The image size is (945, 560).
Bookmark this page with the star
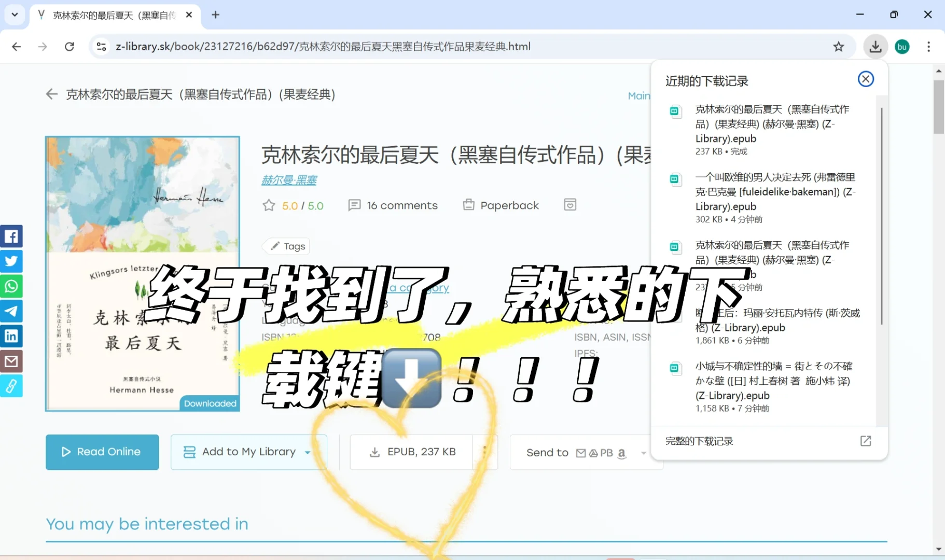(839, 47)
